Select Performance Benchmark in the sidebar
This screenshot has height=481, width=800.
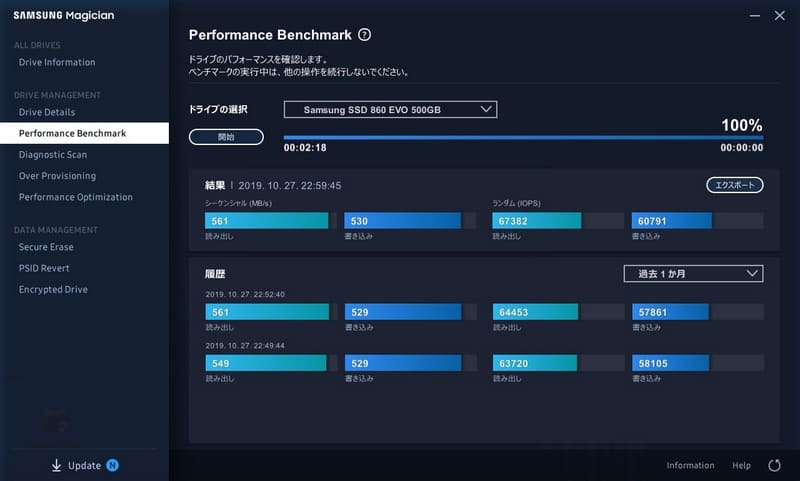(x=84, y=133)
